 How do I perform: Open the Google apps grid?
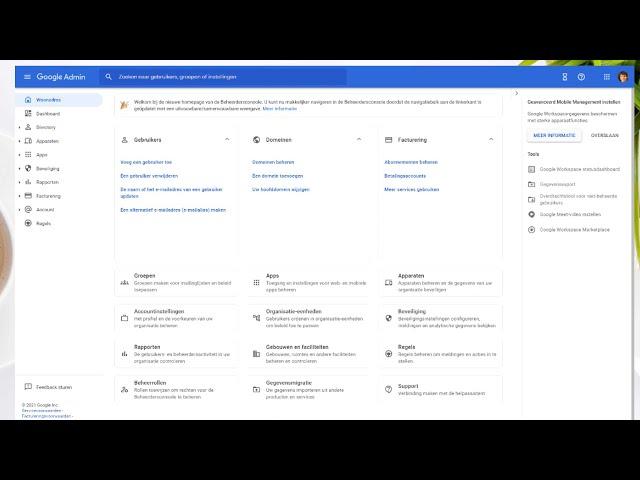pyautogui.click(x=607, y=77)
